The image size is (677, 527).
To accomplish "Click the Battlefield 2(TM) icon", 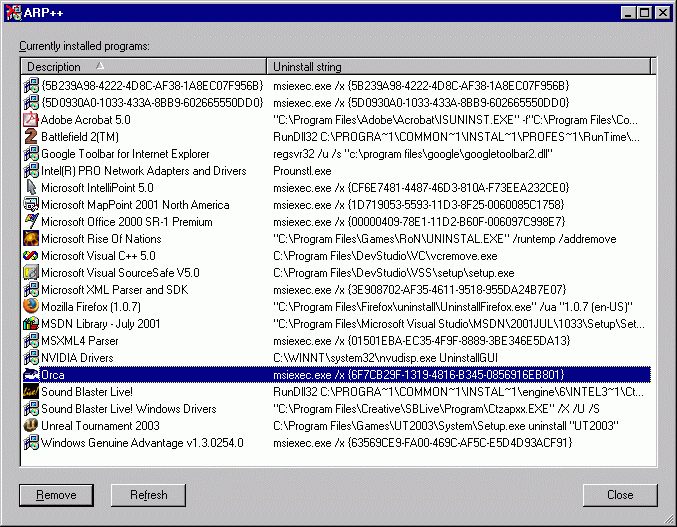I will point(31,136).
